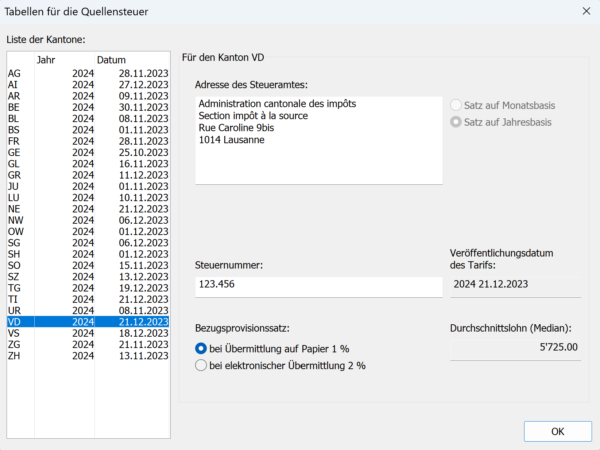
Task: Click date 27.12.2023 in AI row
Action: pyautogui.click(x=143, y=85)
